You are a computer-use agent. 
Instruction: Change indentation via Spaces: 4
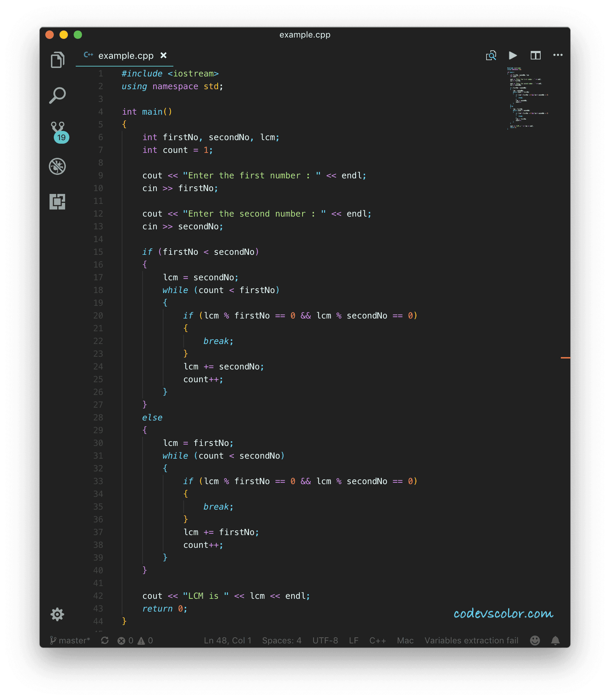click(282, 641)
